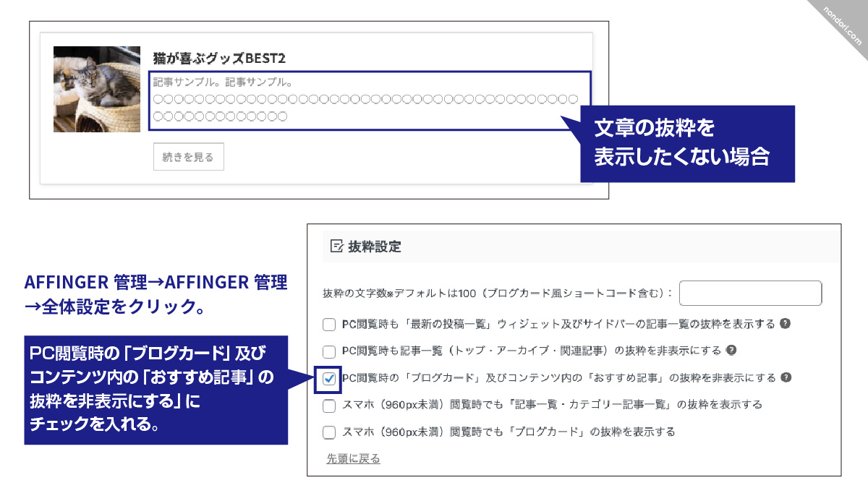Viewport: 868px width, 488px height.
Task: Uncheck the ブログカード及びおすすめ記事 抜粋非表示 checkbox
Action: [x=329, y=378]
